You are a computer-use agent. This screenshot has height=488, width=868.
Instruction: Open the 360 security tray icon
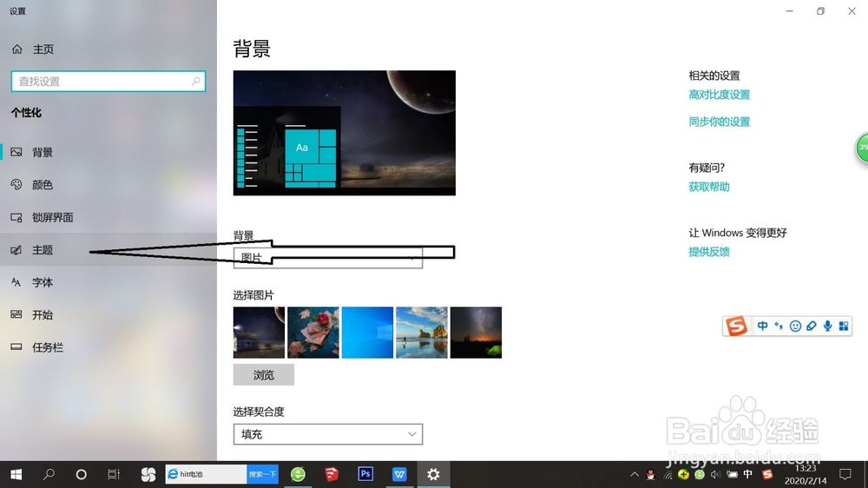click(x=684, y=475)
